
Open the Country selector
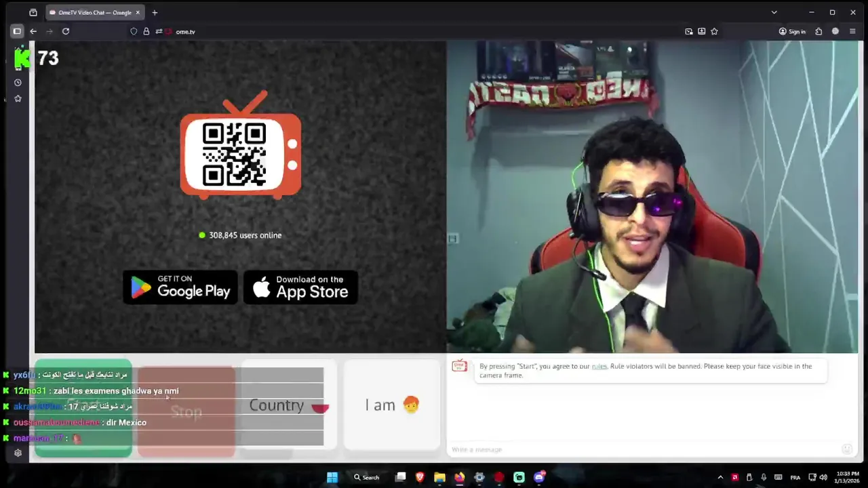[x=288, y=405]
